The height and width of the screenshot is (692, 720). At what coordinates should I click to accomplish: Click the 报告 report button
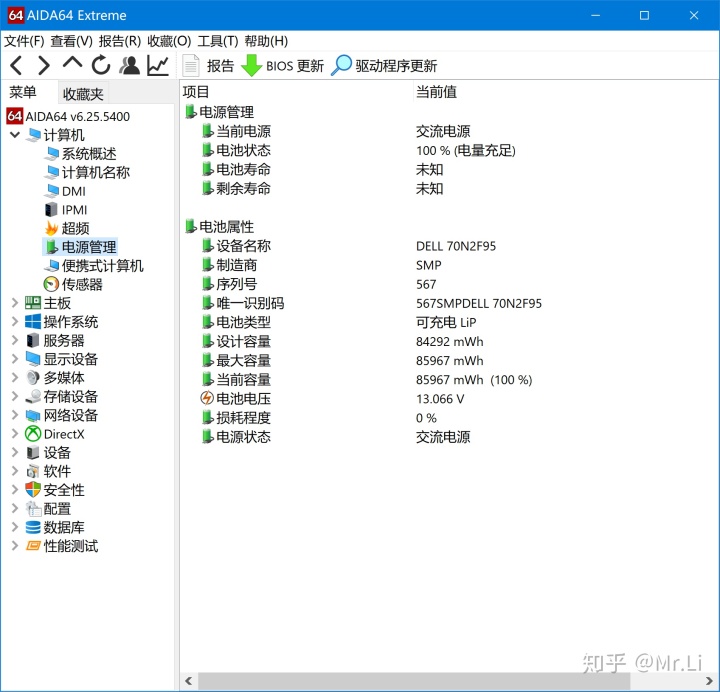208,66
